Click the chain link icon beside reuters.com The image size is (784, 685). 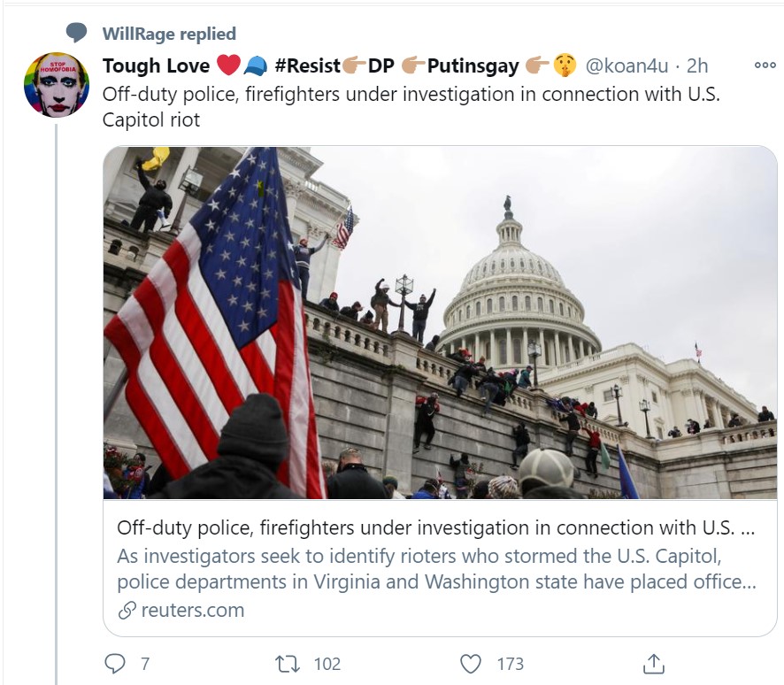click(127, 610)
